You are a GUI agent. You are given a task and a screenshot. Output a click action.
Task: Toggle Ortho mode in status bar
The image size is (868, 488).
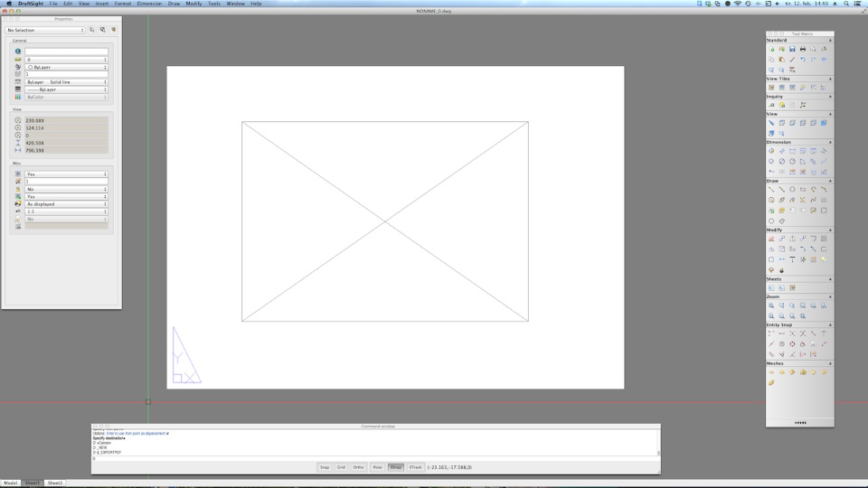click(x=359, y=467)
